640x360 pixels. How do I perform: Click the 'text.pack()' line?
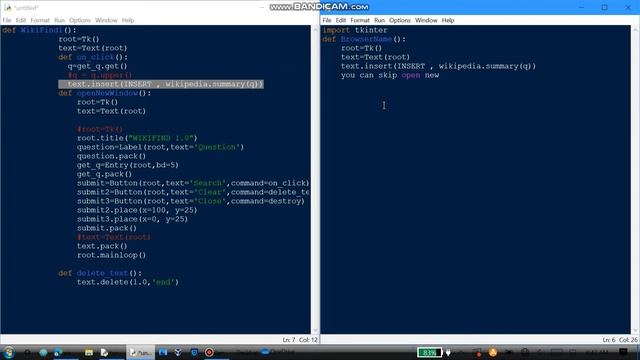coord(102,246)
